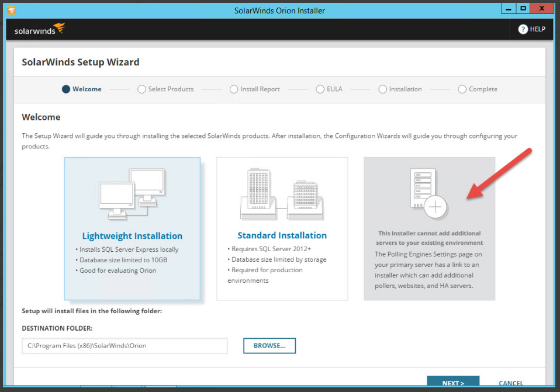
Task: Click the CANCEL link
Action: click(511, 383)
